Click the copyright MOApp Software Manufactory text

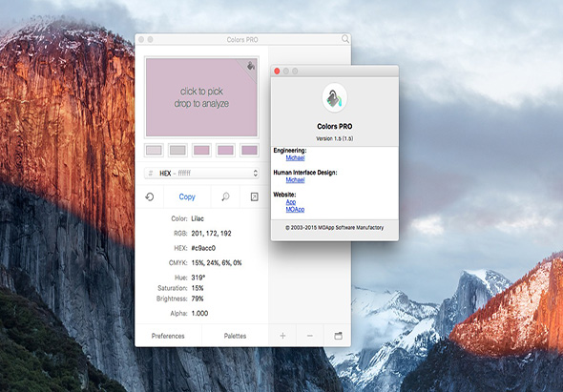pos(335,228)
